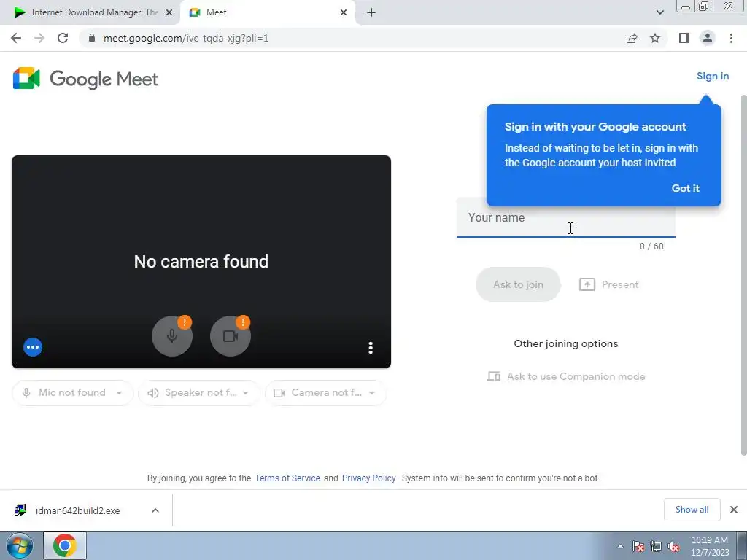
Task: Open the Chrome three-dot menu
Action: 731,38
